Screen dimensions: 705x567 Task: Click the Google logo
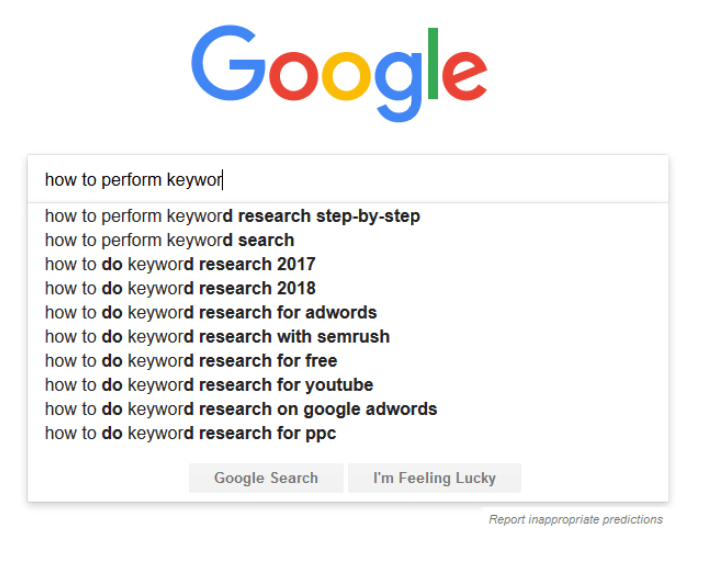[x=339, y=73]
